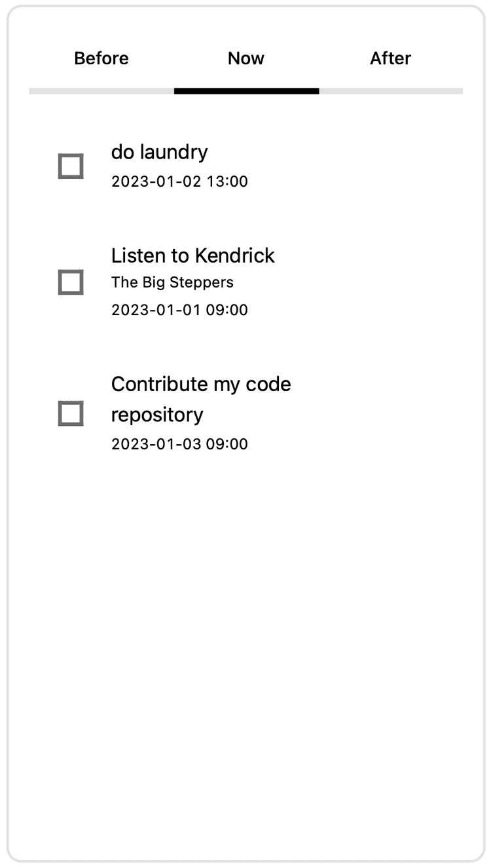Mark Contribute my code repository done
This screenshot has height=868, width=491.
click(x=71, y=413)
